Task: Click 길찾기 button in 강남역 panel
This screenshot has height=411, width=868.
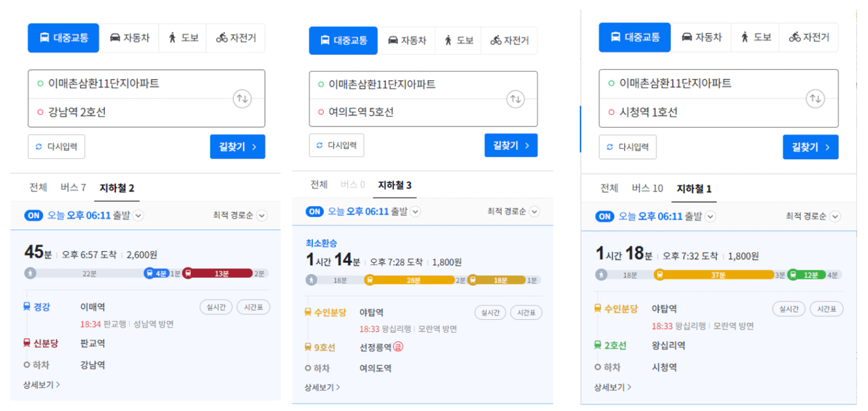Action: pyautogui.click(x=238, y=147)
